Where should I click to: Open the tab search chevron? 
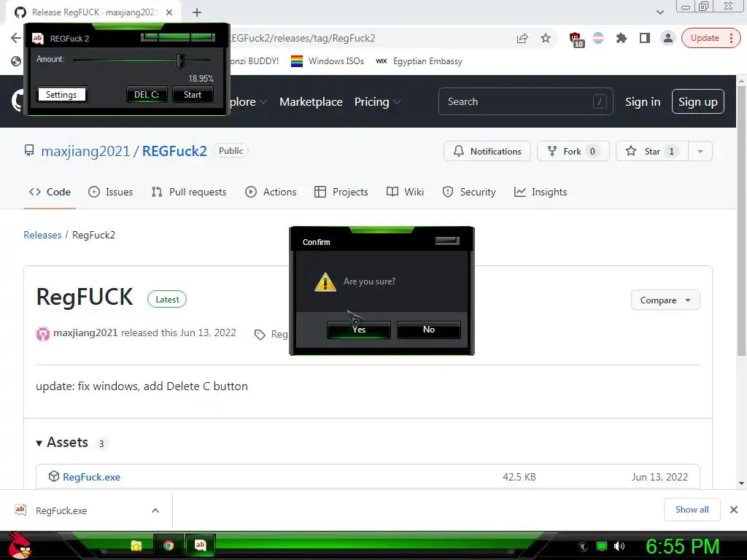click(x=659, y=12)
